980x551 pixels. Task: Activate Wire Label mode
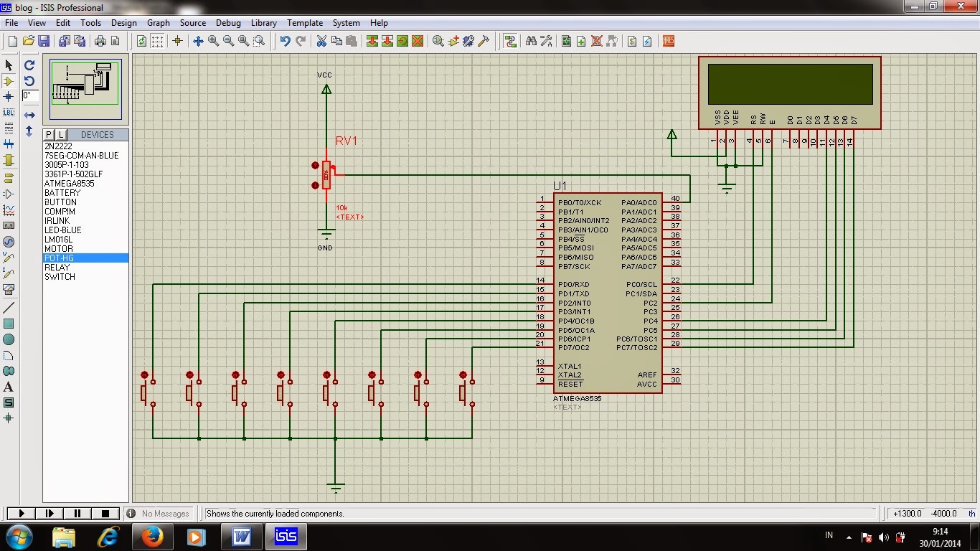point(8,112)
